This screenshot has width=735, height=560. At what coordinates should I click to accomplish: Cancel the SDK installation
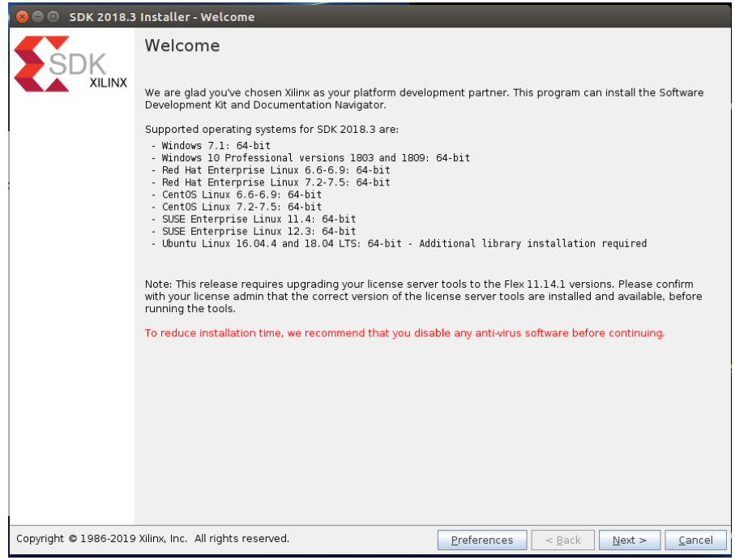pyautogui.click(x=695, y=540)
